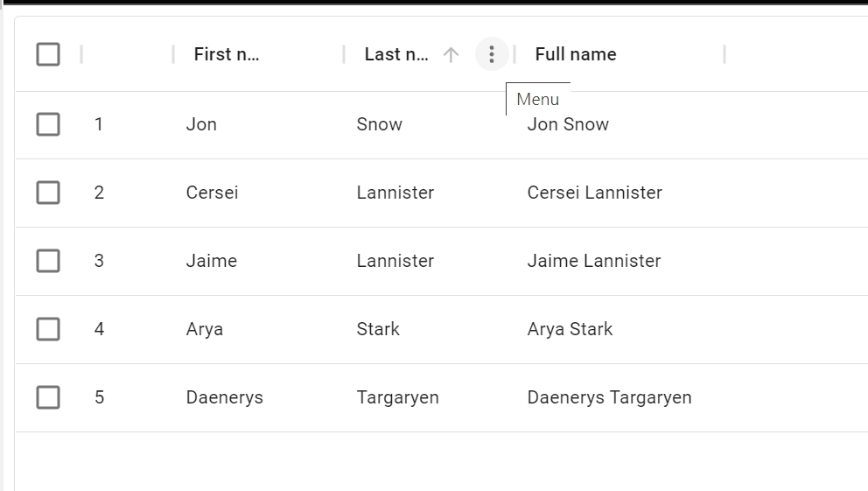Toggle the select-all rows checkbox
This screenshot has height=491, width=868.
48,54
